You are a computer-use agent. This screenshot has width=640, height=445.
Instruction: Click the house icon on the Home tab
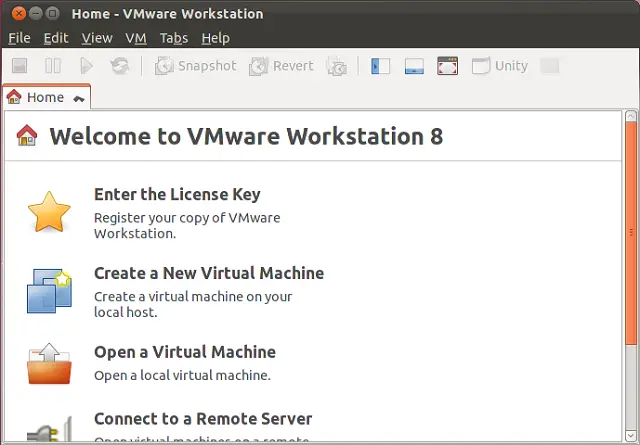(x=14, y=97)
